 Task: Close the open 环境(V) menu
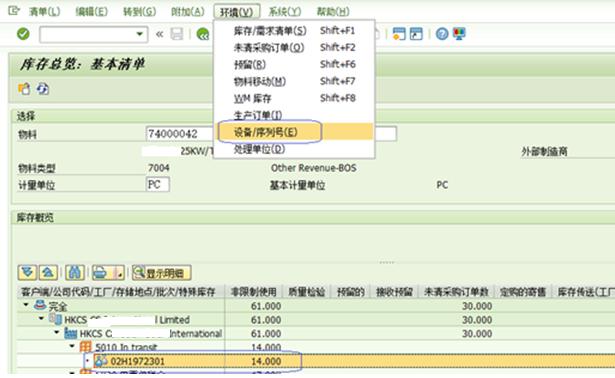tap(237, 12)
